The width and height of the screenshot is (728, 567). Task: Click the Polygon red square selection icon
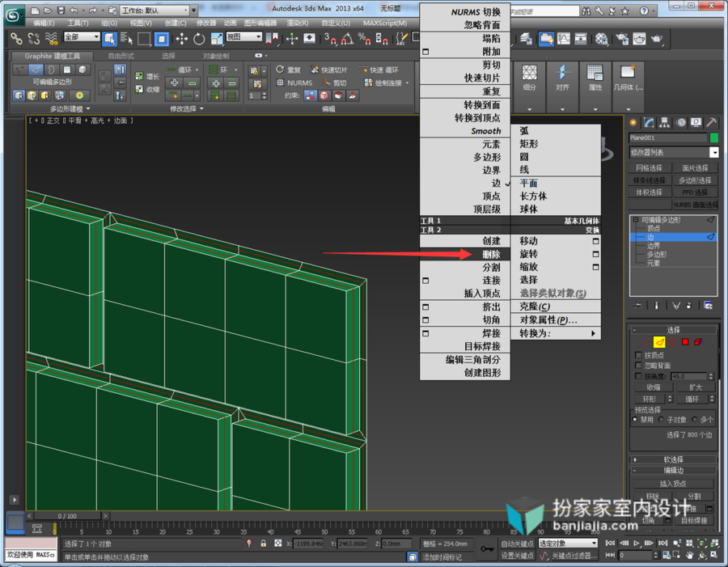click(x=685, y=342)
